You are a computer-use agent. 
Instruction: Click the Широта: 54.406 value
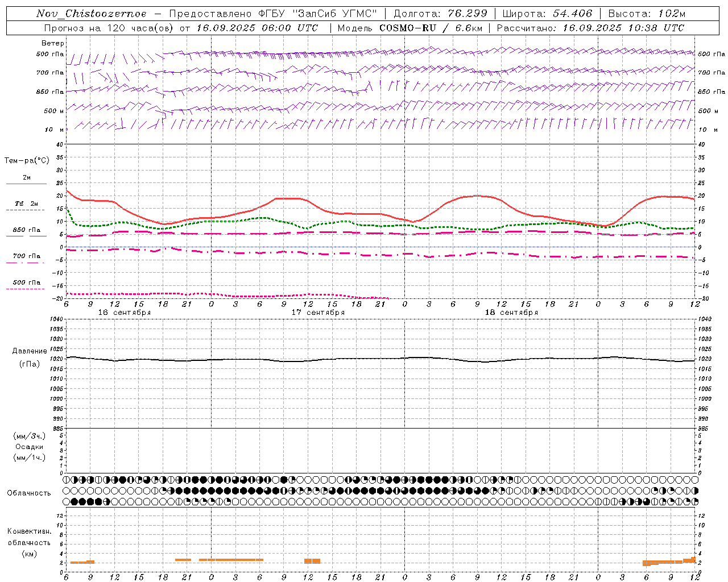tap(547, 14)
